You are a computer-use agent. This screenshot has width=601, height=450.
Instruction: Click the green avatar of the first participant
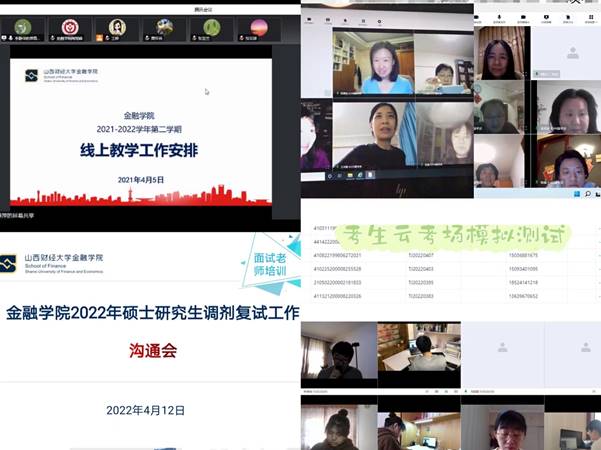click(x=23, y=26)
